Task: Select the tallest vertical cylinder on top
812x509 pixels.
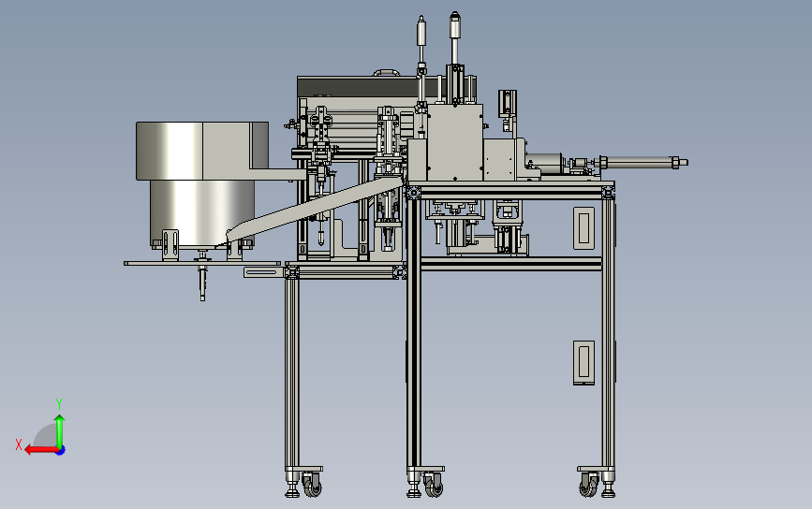Action: (454, 38)
